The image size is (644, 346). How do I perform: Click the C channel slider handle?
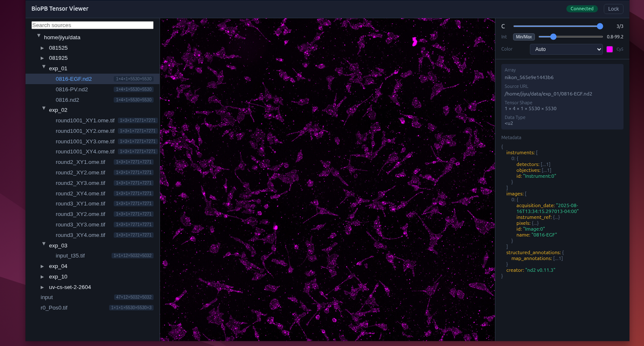pyautogui.click(x=600, y=26)
